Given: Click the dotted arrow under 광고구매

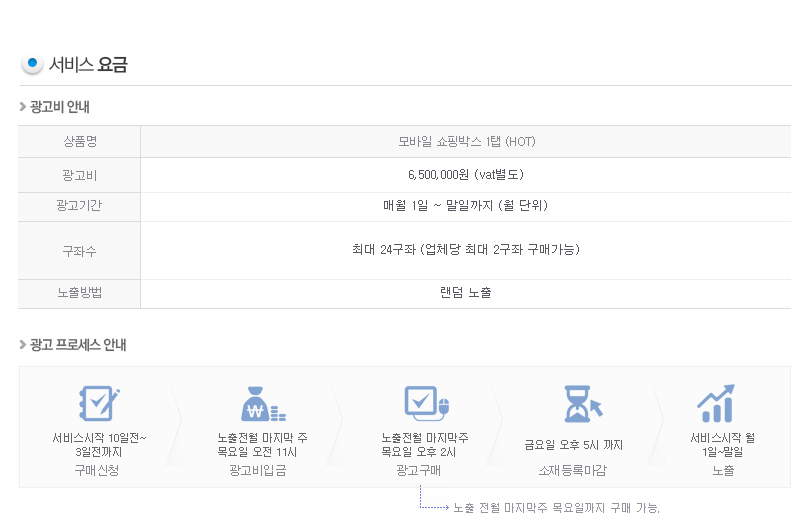Looking at the screenshot, I should (x=433, y=497).
